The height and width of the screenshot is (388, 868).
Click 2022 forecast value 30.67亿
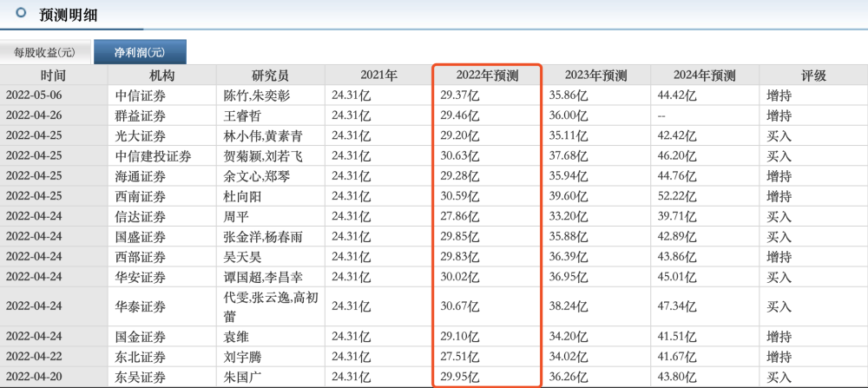click(x=459, y=306)
